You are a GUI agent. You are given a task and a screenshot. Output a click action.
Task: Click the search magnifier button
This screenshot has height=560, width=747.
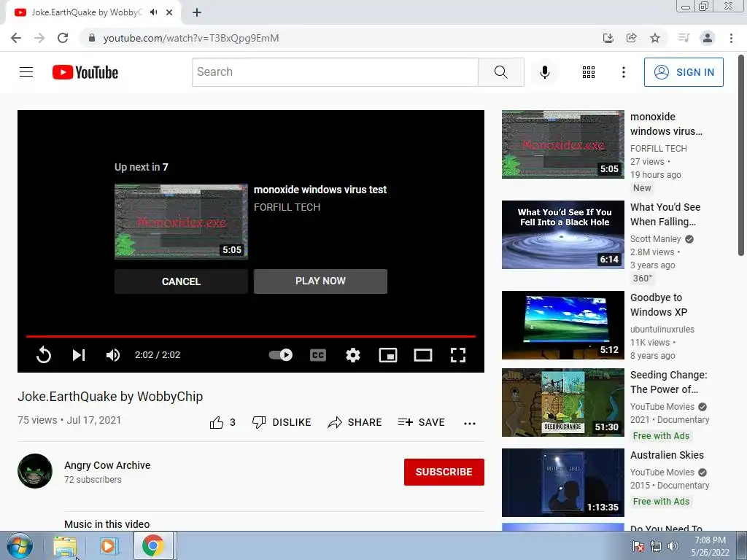[500, 72]
